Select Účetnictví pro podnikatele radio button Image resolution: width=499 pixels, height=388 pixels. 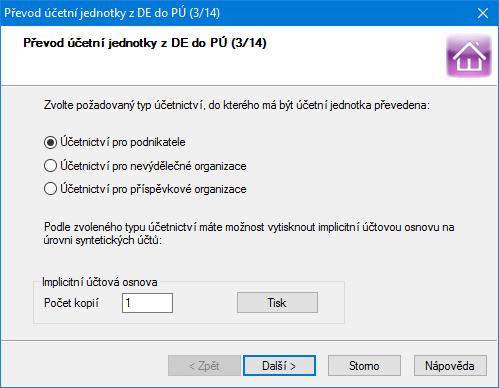[x=50, y=143]
